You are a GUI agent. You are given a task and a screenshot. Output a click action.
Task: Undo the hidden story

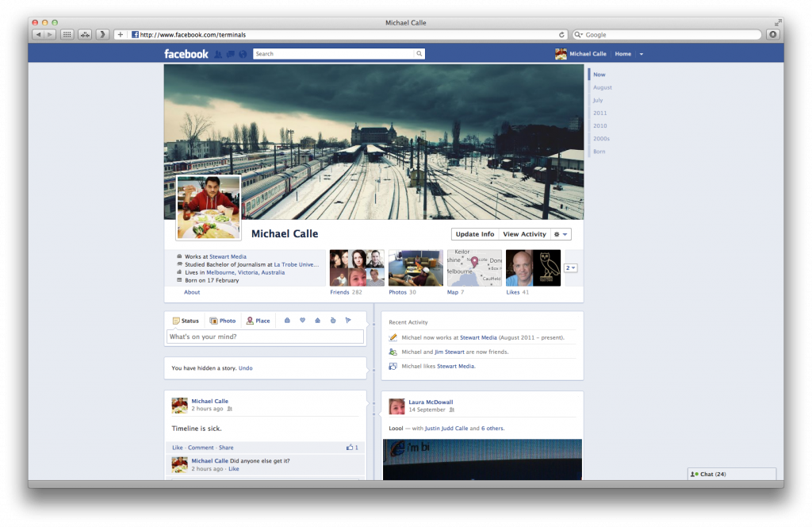[x=246, y=368]
